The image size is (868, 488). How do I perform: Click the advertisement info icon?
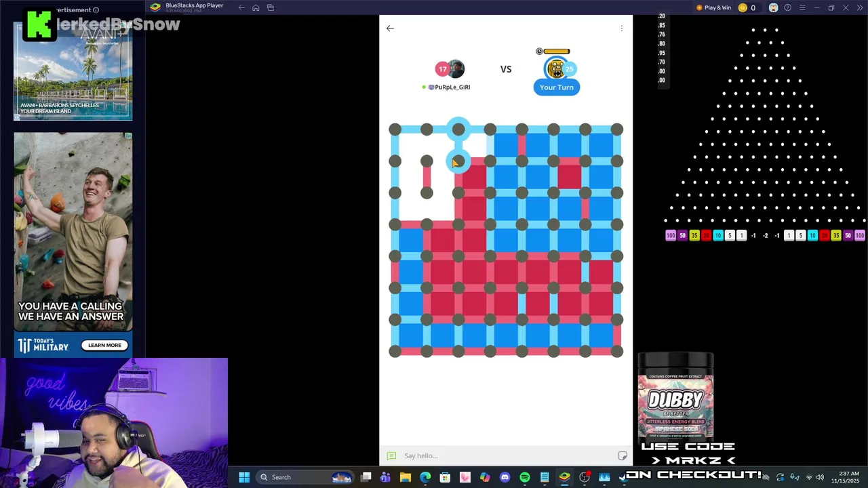click(x=96, y=10)
